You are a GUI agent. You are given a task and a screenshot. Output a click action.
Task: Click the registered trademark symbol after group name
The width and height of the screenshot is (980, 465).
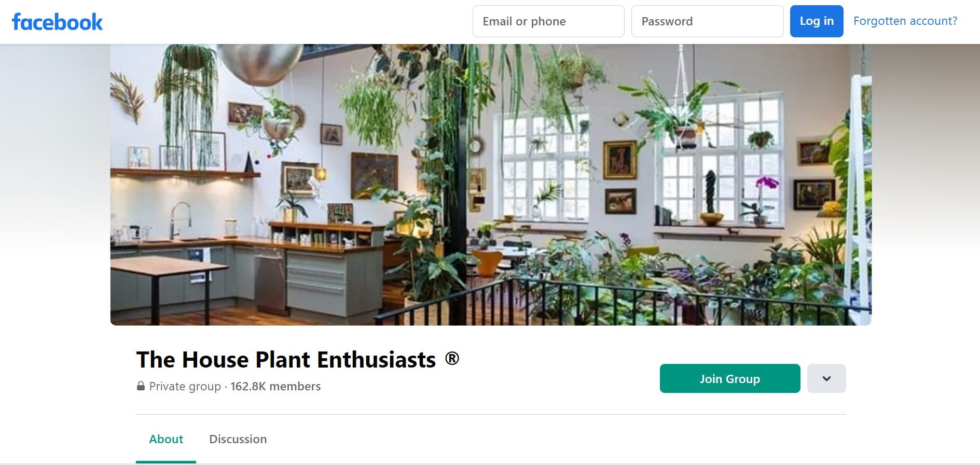click(452, 358)
